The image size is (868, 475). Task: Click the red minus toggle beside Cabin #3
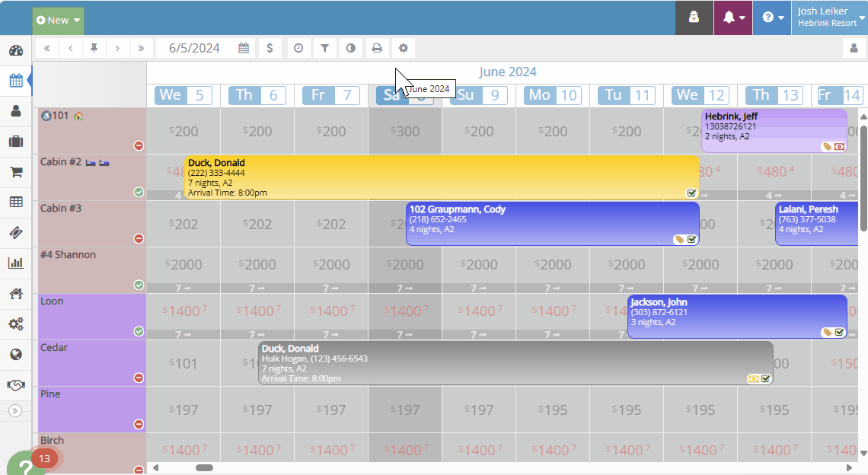pos(139,238)
